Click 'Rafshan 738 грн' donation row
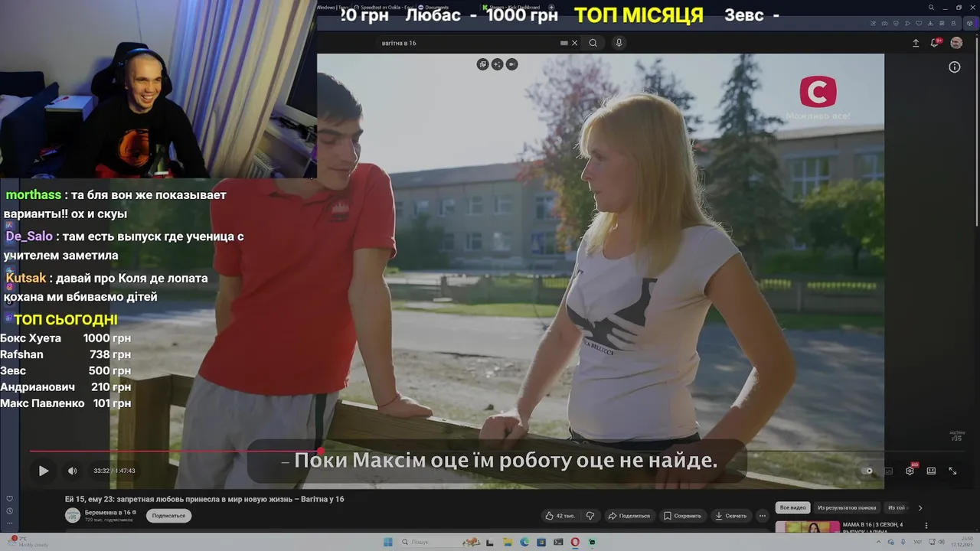 66,354
